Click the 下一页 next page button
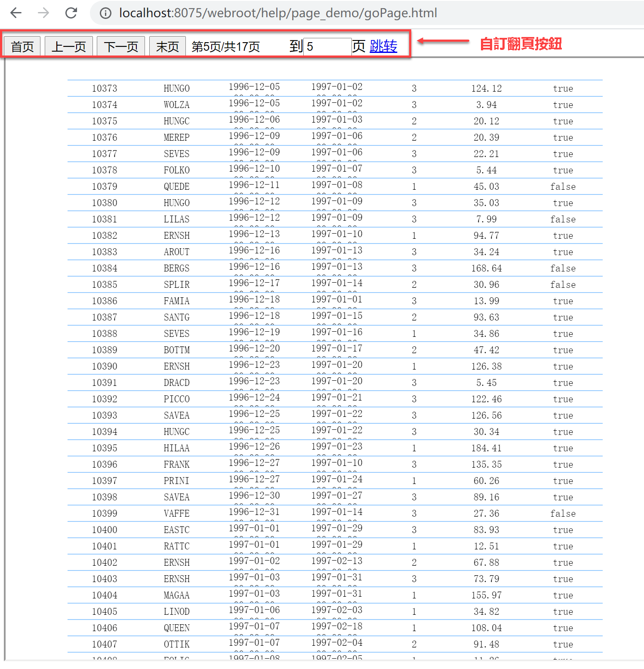 tap(121, 46)
